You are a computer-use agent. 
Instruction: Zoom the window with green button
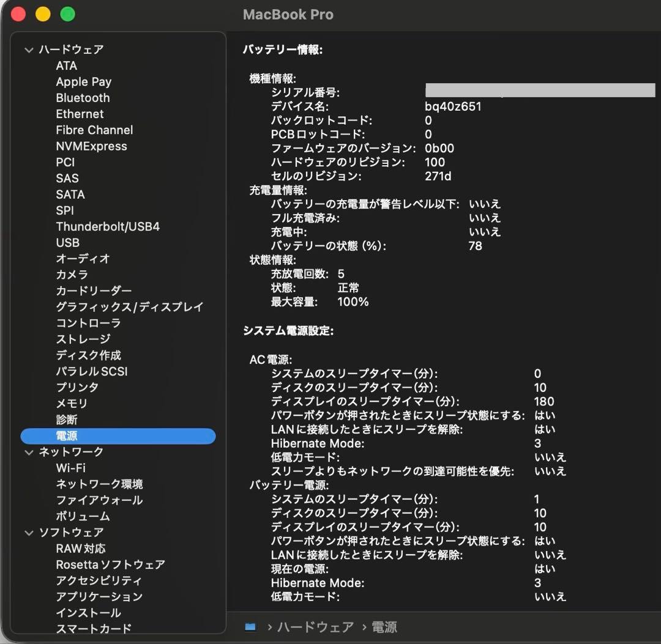coord(68,14)
